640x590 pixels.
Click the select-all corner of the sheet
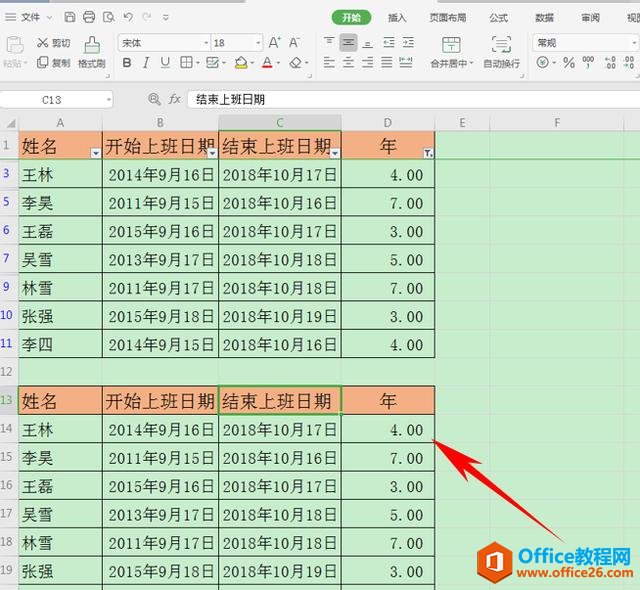pyautogui.click(x=9, y=123)
